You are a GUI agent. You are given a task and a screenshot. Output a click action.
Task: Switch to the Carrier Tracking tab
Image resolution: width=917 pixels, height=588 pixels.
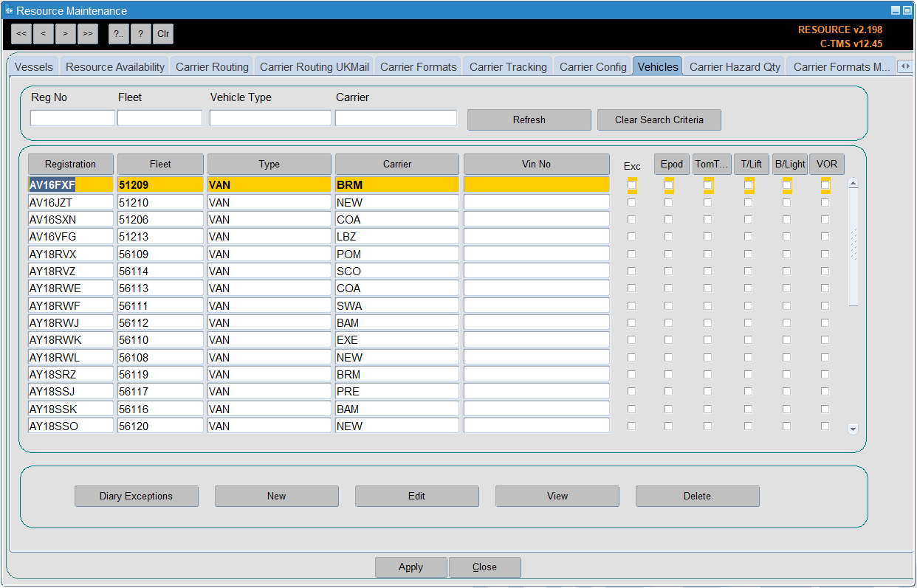tap(508, 66)
